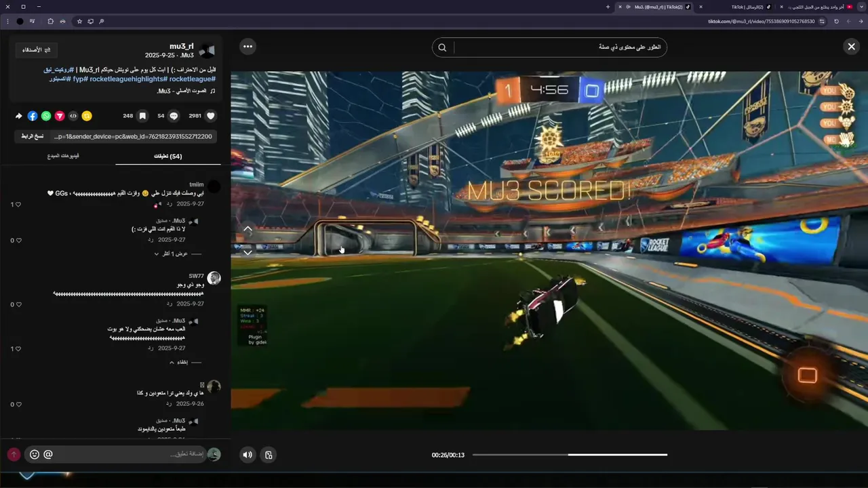The width and height of the screenshot is (868, 488).
Task: Click the video player area
Action: (x=549, y=250)
